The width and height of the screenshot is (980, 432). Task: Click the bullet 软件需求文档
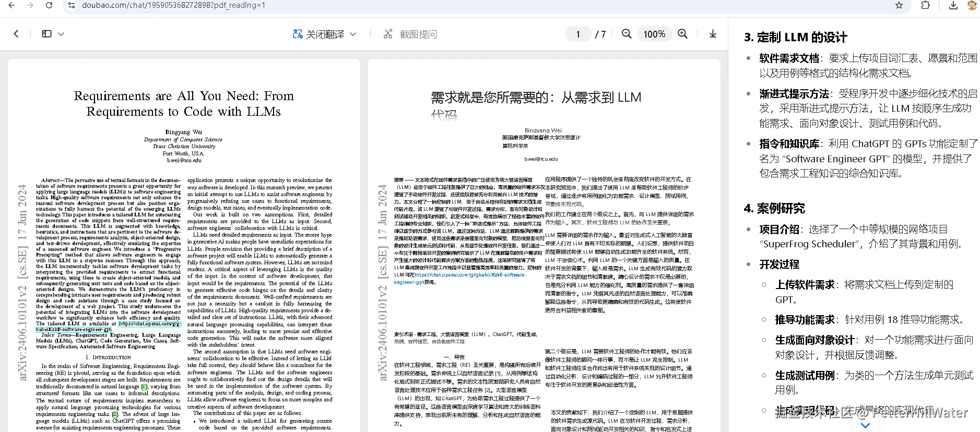[x=789, y=58]
